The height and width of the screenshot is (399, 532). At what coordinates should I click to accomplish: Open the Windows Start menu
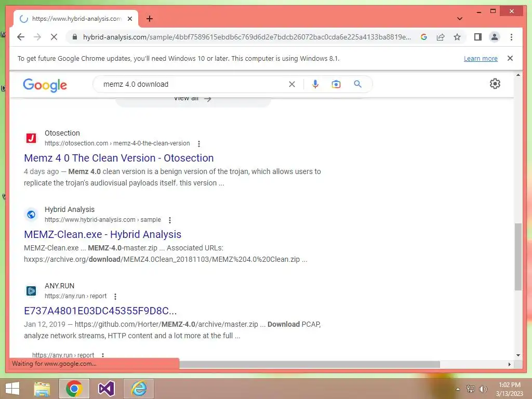click(12, 389)
